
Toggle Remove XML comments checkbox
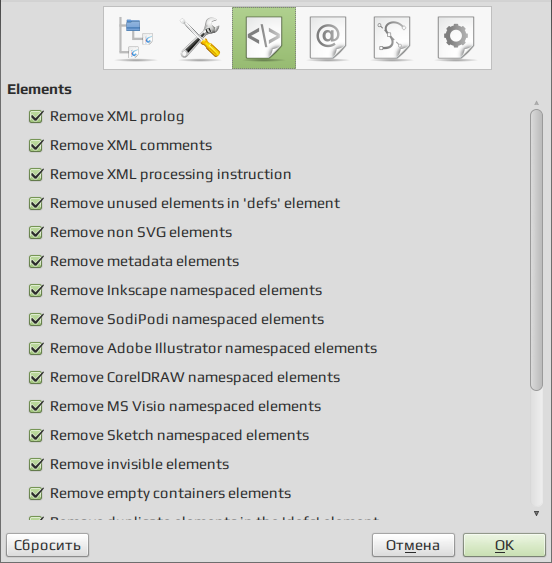36,146
